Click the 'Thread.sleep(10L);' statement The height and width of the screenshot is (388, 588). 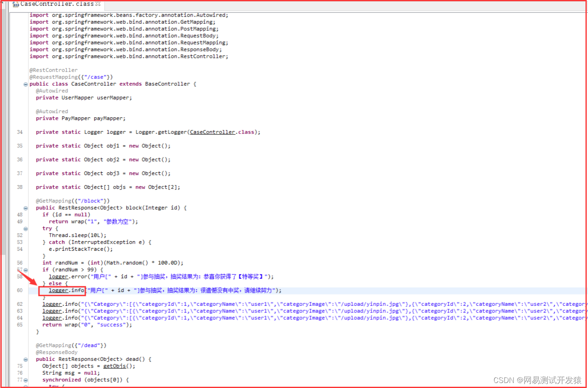click(78, 235)
